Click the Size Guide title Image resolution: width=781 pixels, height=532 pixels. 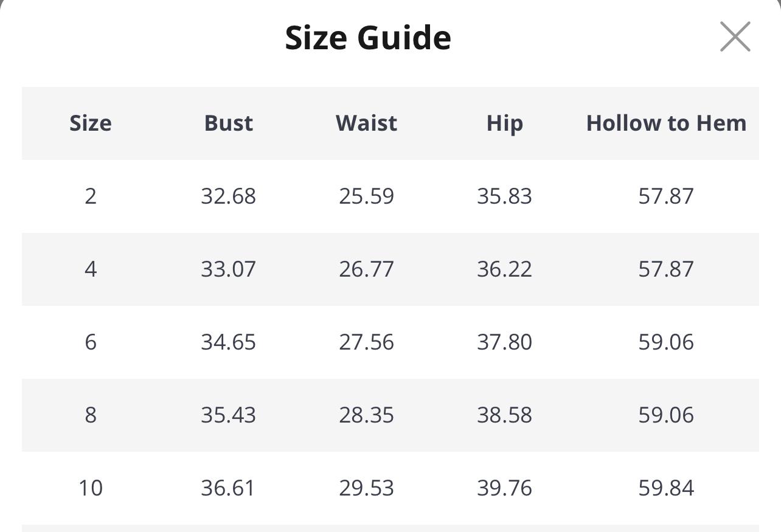coord(368,38)
